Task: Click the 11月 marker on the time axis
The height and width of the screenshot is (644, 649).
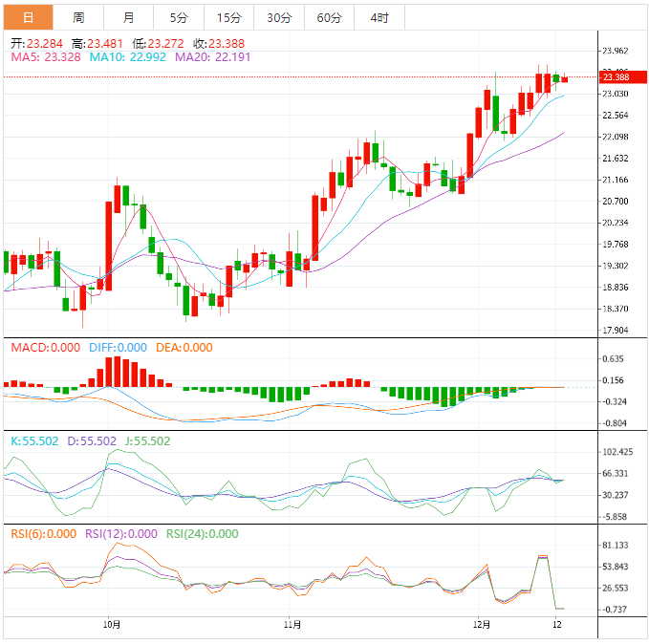Action: pos(293,625)
